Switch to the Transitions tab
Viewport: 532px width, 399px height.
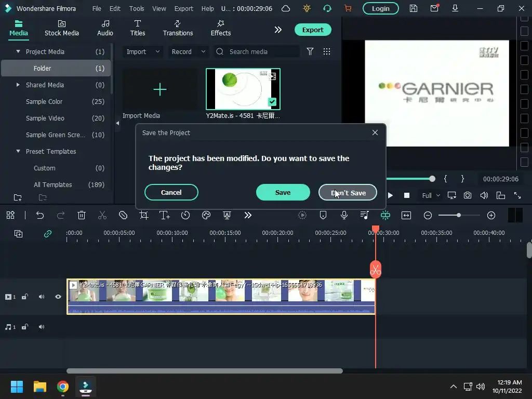[178, 28]
